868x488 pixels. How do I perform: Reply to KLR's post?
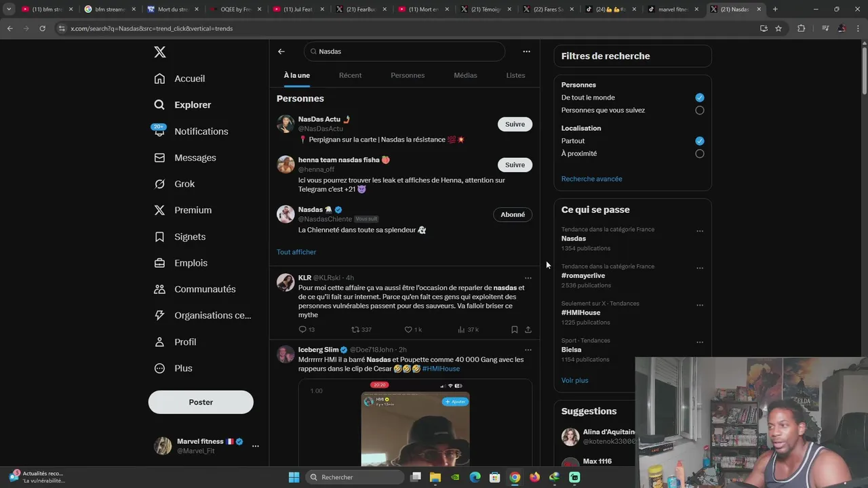point(307,329)
